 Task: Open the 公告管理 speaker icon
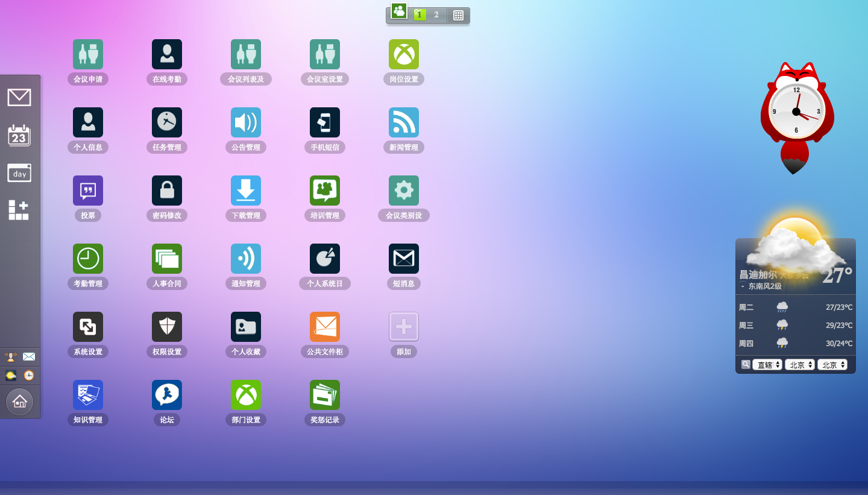246,122
